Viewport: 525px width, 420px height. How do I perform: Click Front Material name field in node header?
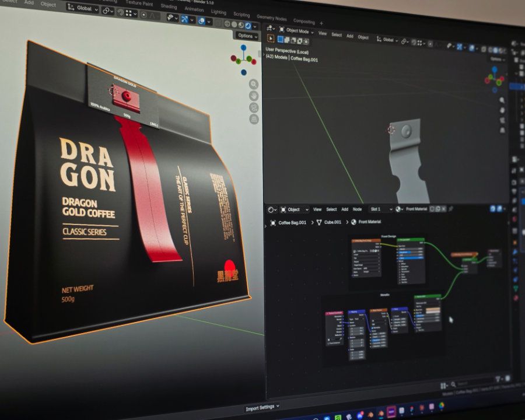click(416, 209)
